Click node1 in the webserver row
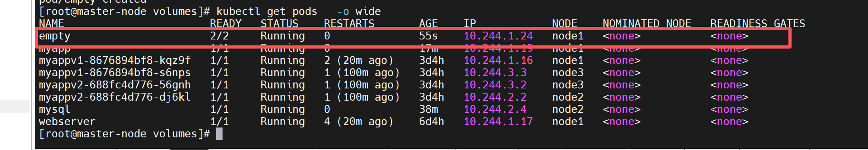 [x=568, y=122]
